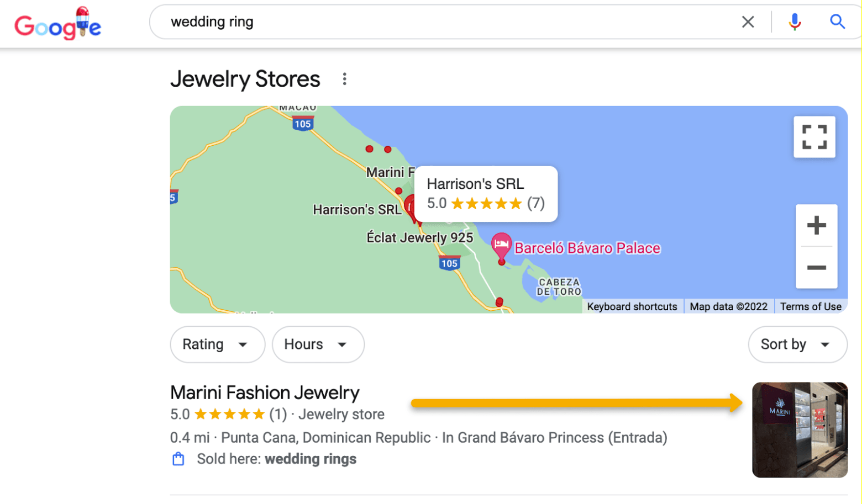The image size is (862, 504).
Task: Focus the wedding ring search input field
Action: [448, 22]
